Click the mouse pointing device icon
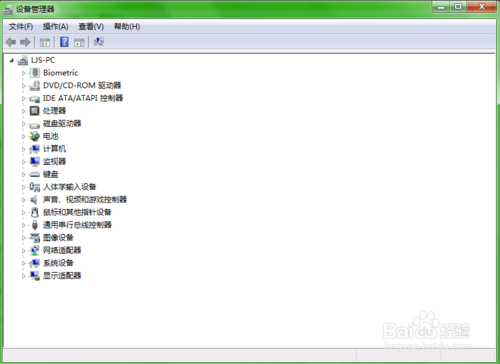The image size is (500, 364). pyautogui.click(x=35, y=212)
